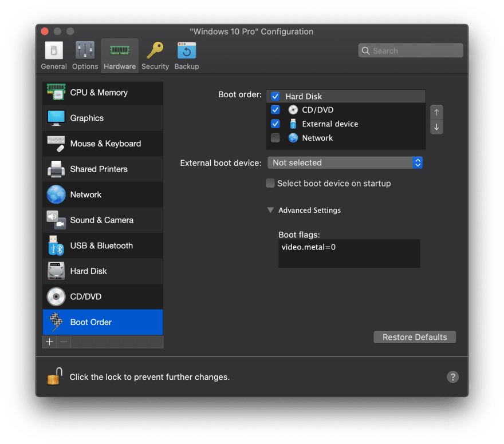Move boot item up with the up arrow

[x=436, y=112]
